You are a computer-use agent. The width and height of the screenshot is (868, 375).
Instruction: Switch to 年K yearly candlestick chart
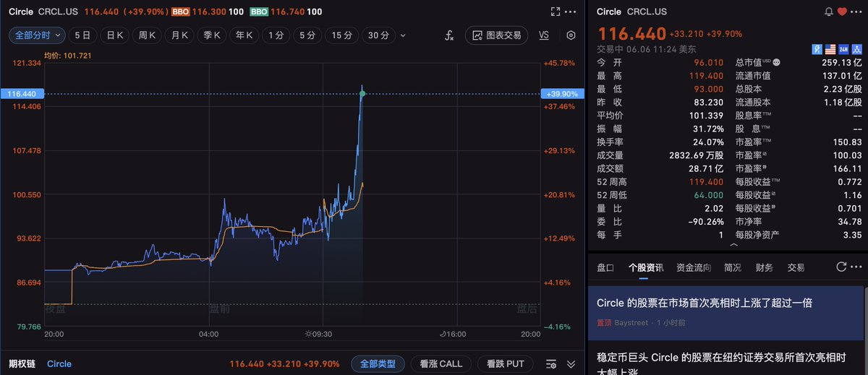click(243, 35)
